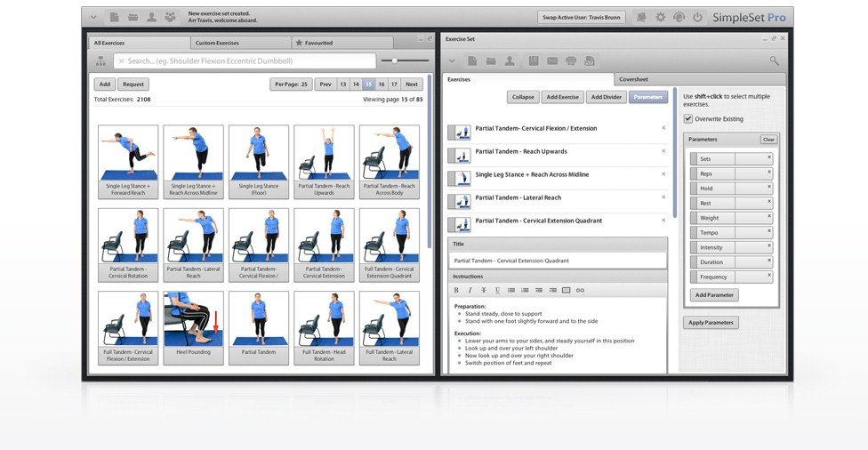Go to page 16
This screenshot has width=868, height=450.
tap(382, 84)
